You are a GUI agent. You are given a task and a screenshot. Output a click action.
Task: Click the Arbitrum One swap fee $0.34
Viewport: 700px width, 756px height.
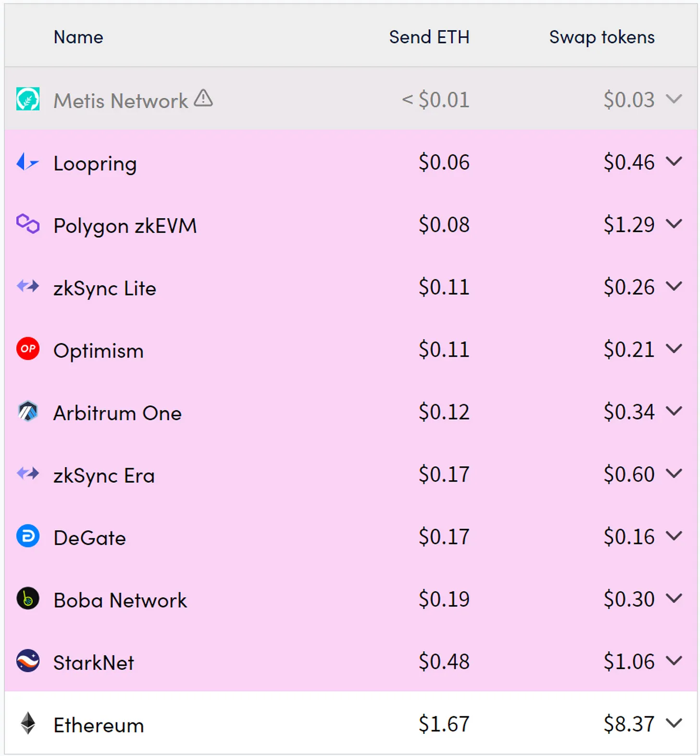coord(629,412)
